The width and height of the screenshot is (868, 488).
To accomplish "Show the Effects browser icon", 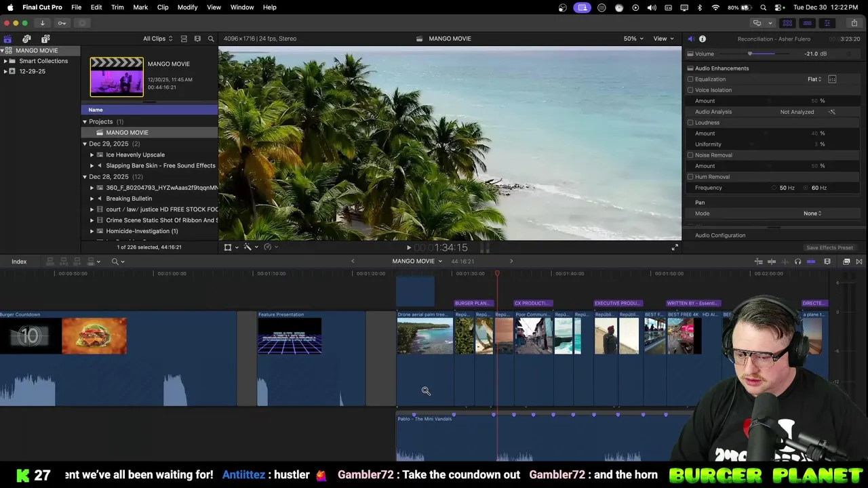I will click(846, 262).
